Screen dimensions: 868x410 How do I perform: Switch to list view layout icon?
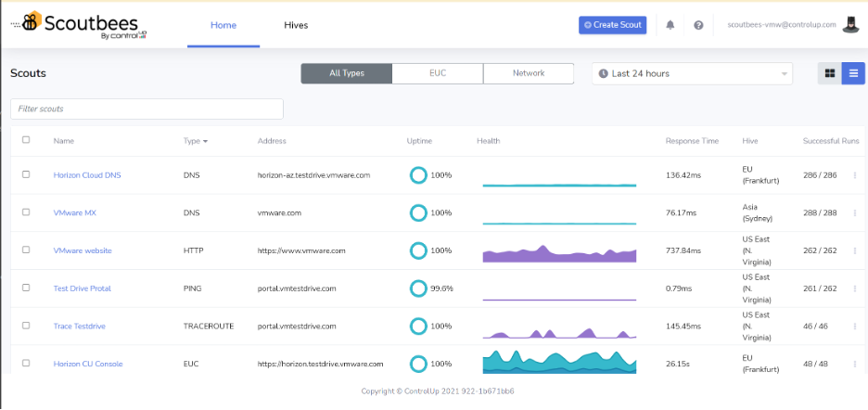[853, 73]
